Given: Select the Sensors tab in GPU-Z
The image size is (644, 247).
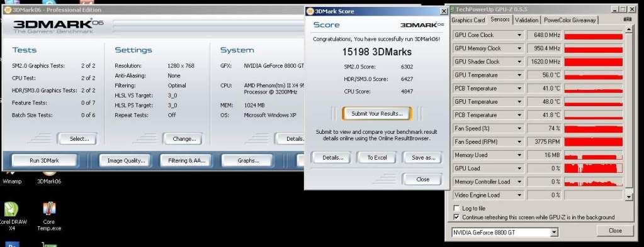Looking at the screenshot, I should [x=500, y=19].
